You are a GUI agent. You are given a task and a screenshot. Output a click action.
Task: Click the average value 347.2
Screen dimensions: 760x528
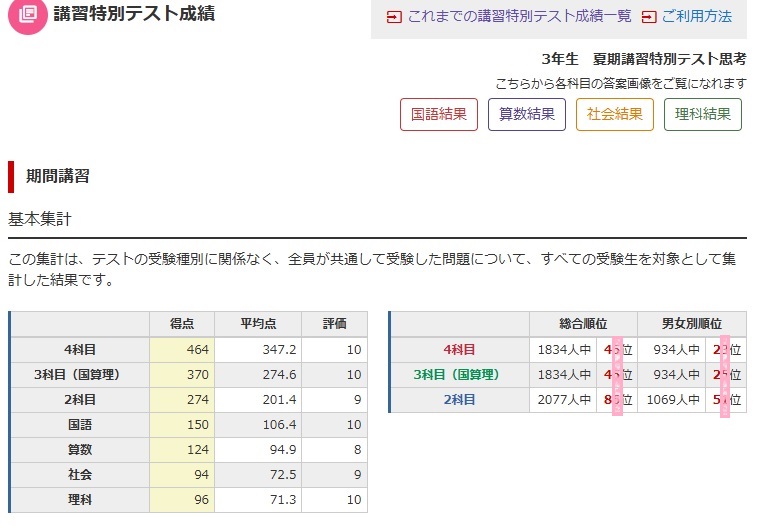tap(279, 350)
